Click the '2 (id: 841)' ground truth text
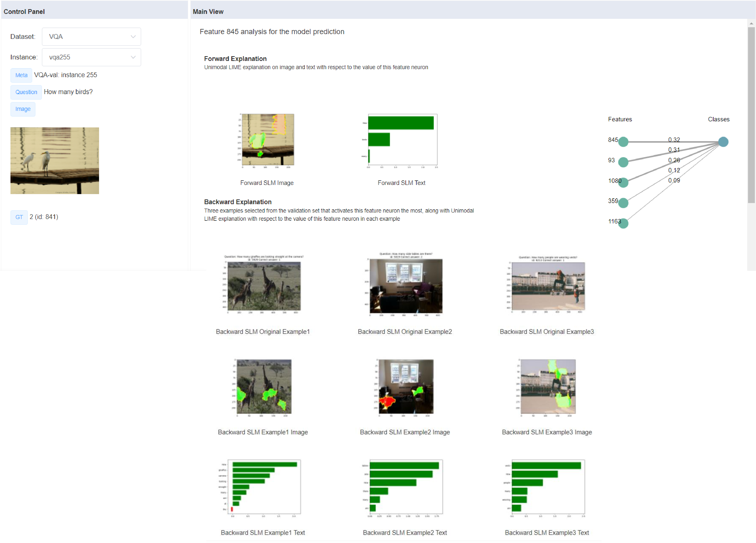 click(x=44, y=217)
